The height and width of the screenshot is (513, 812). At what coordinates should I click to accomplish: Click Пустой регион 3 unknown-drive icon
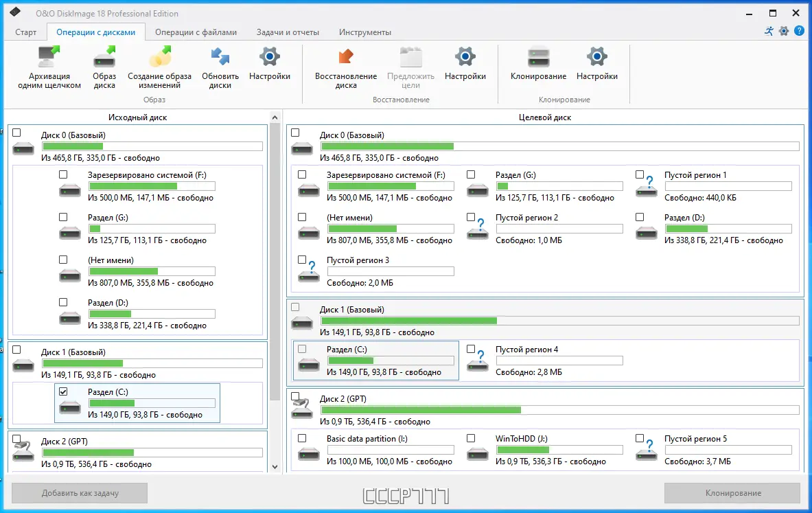tap(309, 273)
